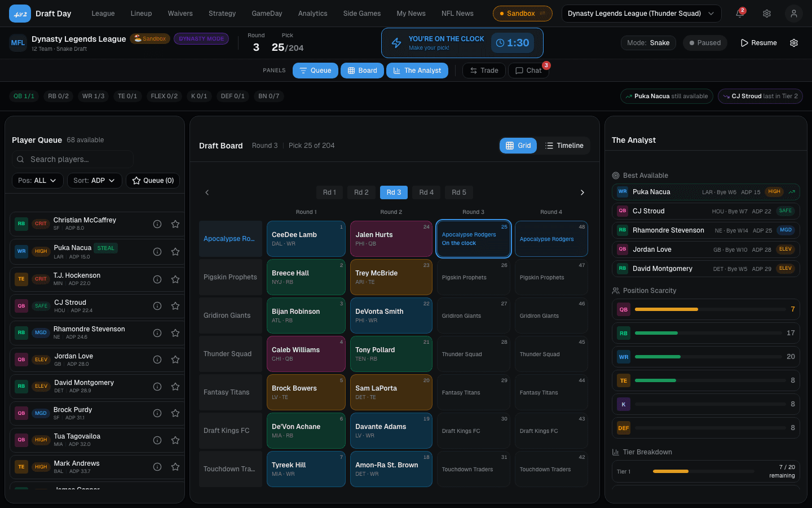Toggle the Queue panel

315,71
